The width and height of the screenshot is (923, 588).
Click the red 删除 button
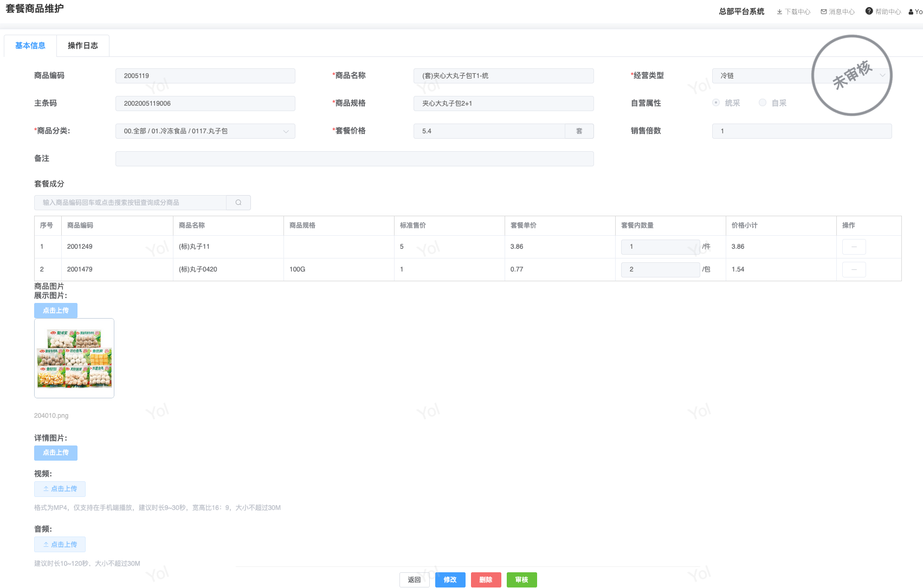(x=486, y=580)
